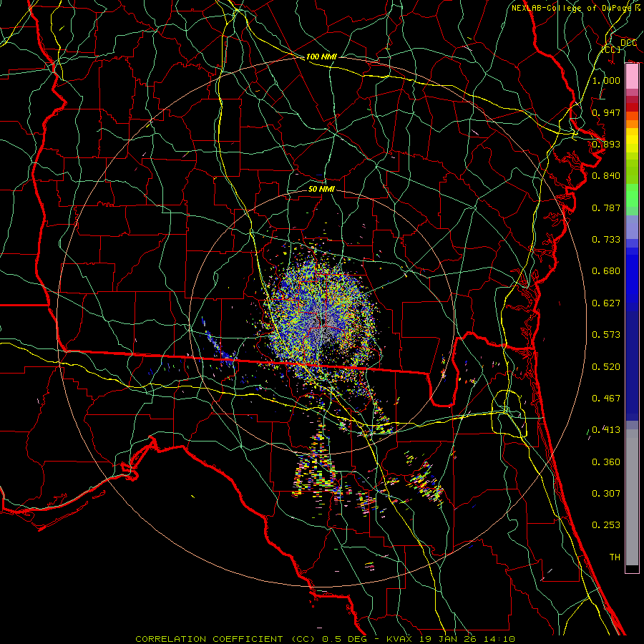
Task: Click the Correlation Coefficient KVAX caption text
Action: coord(325,639)
